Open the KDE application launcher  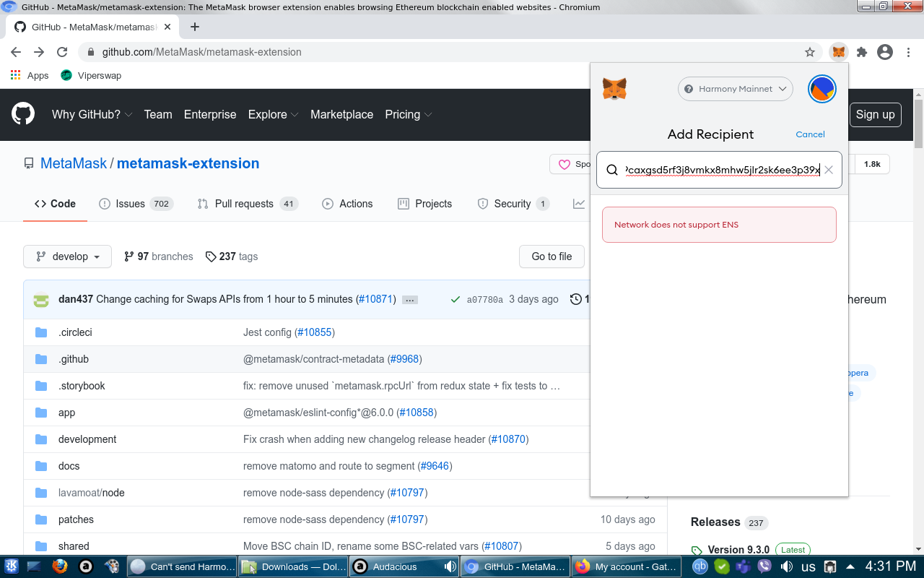(12, 566)
